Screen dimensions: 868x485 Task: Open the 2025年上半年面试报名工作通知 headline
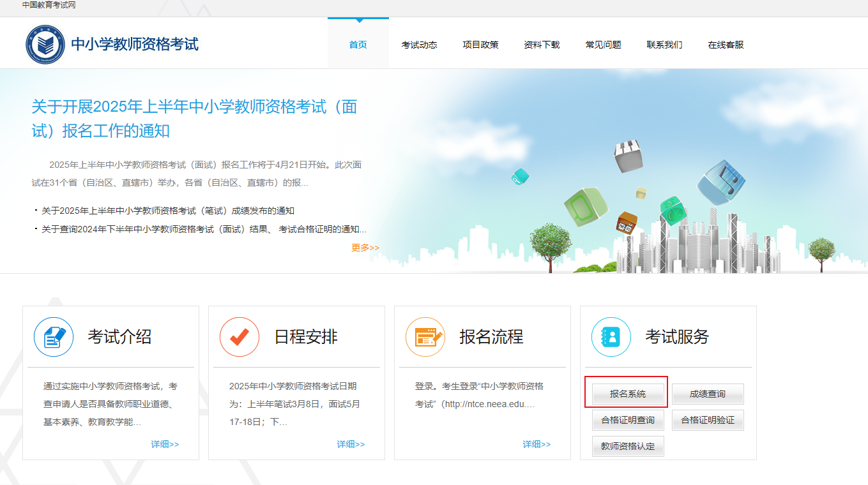tap(195, 119)
